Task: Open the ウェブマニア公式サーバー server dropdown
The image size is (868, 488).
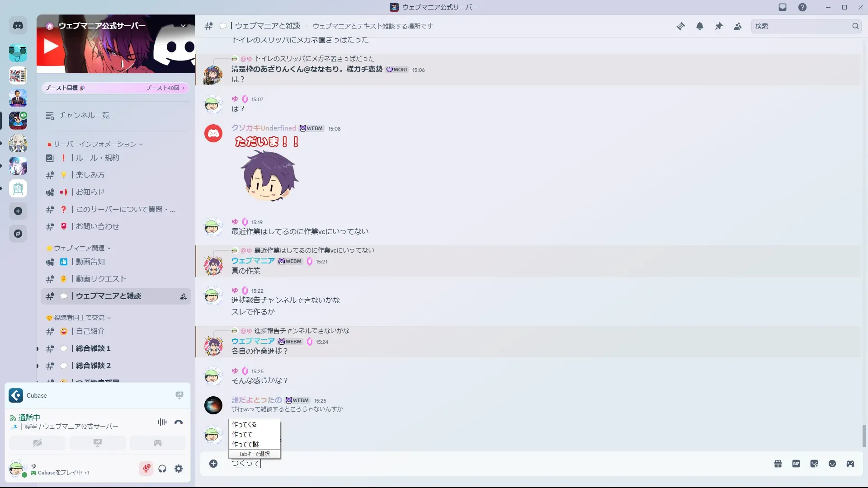Action: (x=183, y=26)
